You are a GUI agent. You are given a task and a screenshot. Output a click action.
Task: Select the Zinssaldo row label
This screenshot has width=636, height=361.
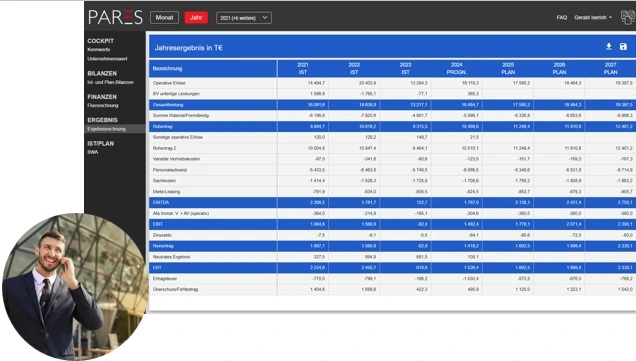click(x=162, y=235)
